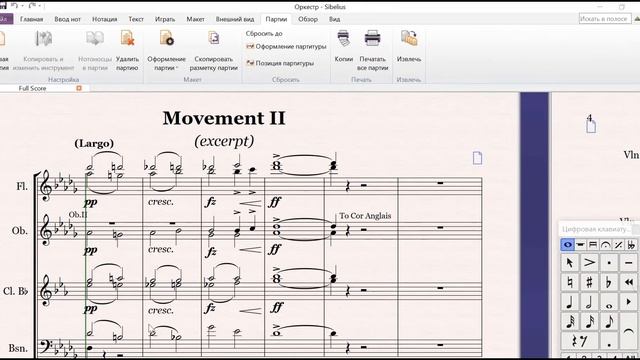Open the Внешний вид ribbon tab
Viewport: 640px width, 360px height.
235,19
